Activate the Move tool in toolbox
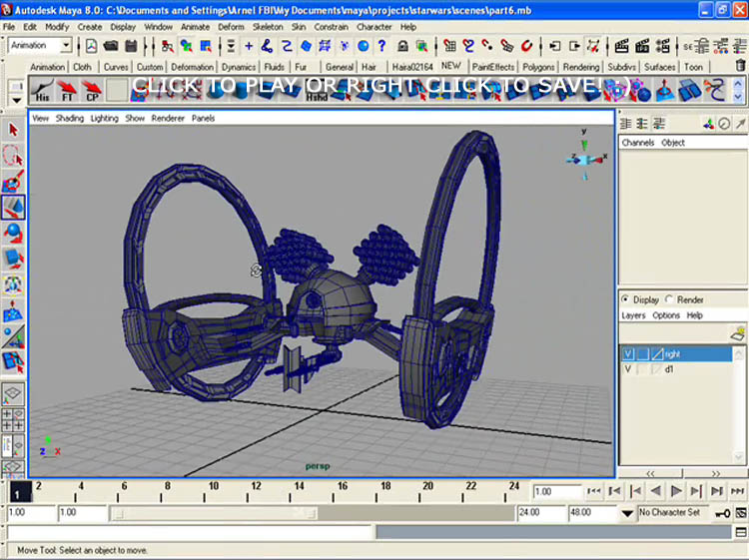Image resolution: width=749 pixels, height=560 pixels. click(13, 208)
